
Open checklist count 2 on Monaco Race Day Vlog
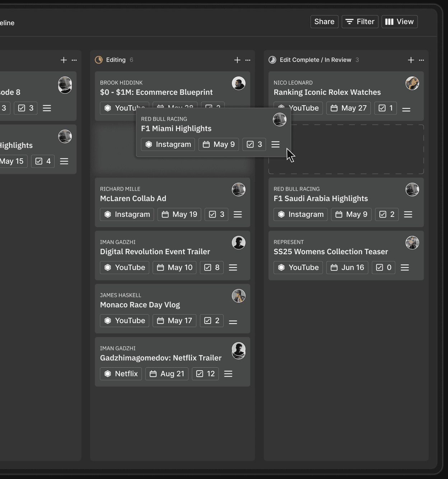point(212,321)
